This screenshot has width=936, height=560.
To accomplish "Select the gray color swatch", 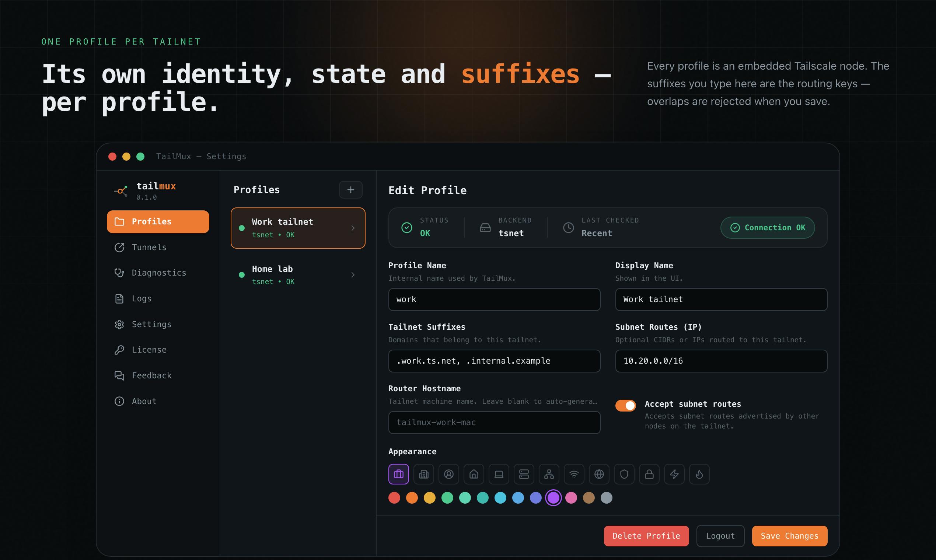I will point(607,498).
